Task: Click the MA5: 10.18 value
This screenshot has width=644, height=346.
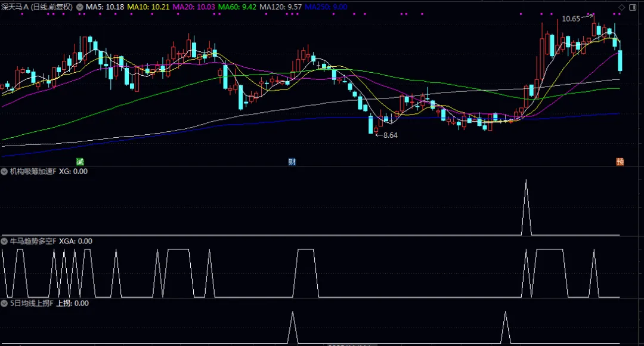Action: tap(105, 7)
